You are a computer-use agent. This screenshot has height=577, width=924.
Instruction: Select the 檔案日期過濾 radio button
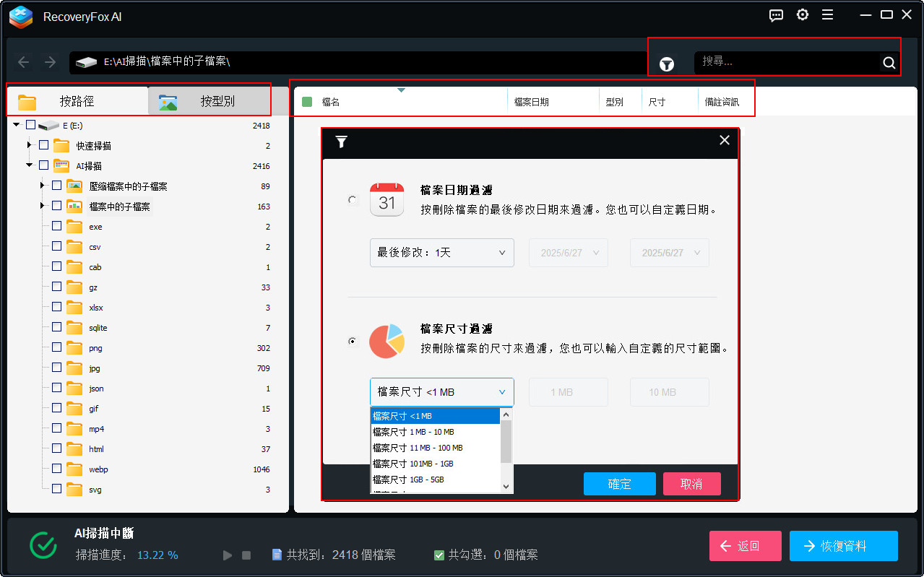click(x=353, y=201)
